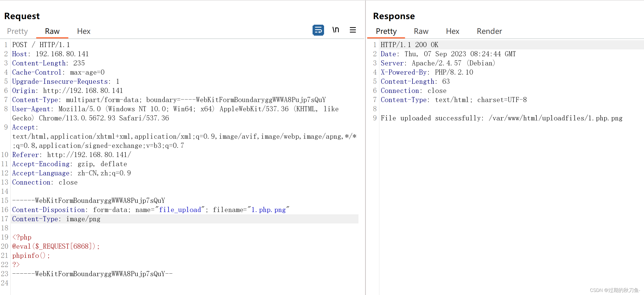Click the Accept header name on line 9

pyautogui.click(x=25, y=127)
